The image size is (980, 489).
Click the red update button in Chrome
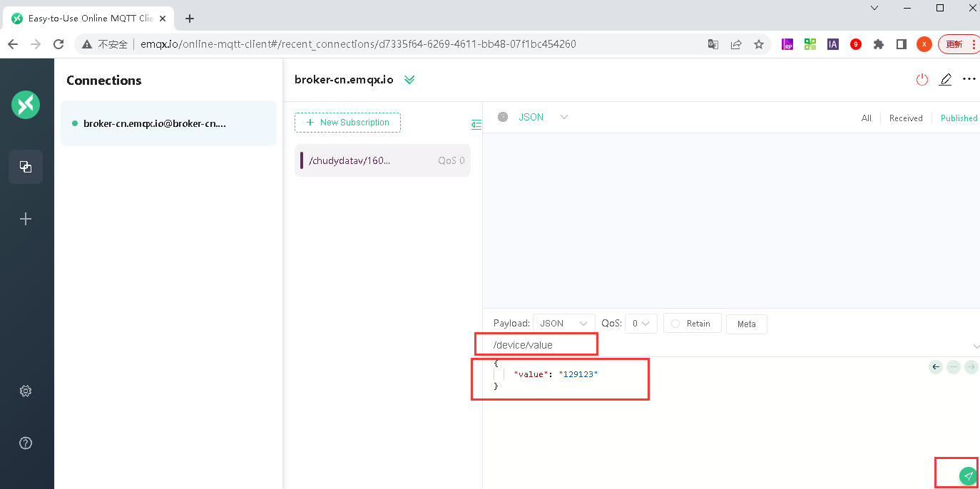coord(958,44)
